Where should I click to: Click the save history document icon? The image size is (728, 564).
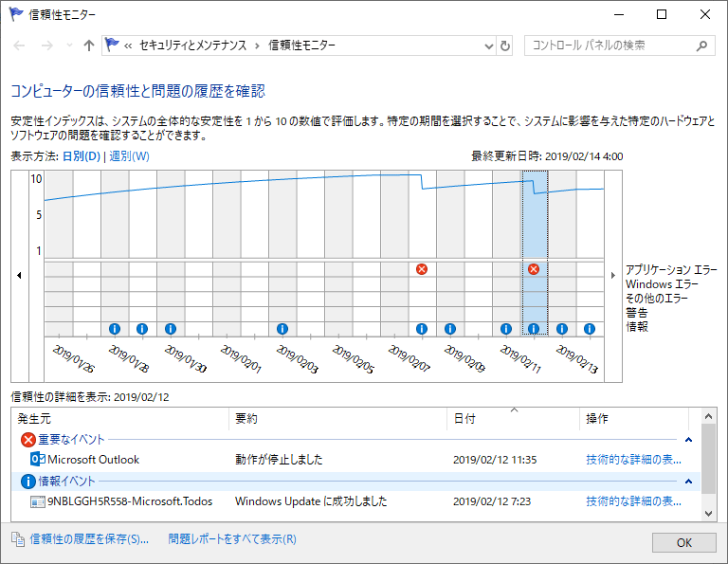18,539
